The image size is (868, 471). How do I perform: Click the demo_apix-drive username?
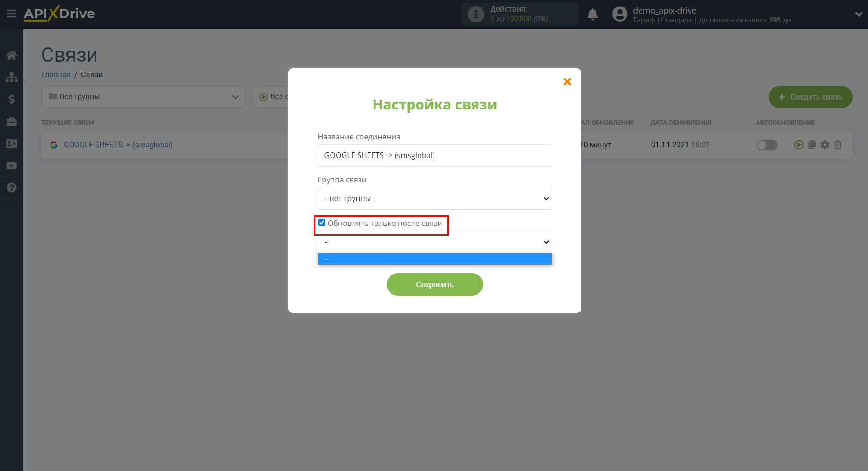pos(664,10)
